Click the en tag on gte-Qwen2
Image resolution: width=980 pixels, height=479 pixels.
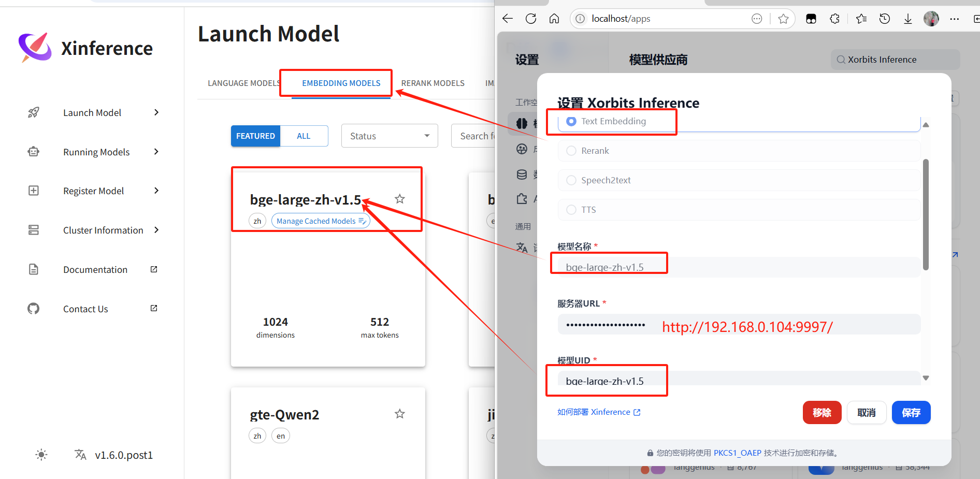click(281, 436)
